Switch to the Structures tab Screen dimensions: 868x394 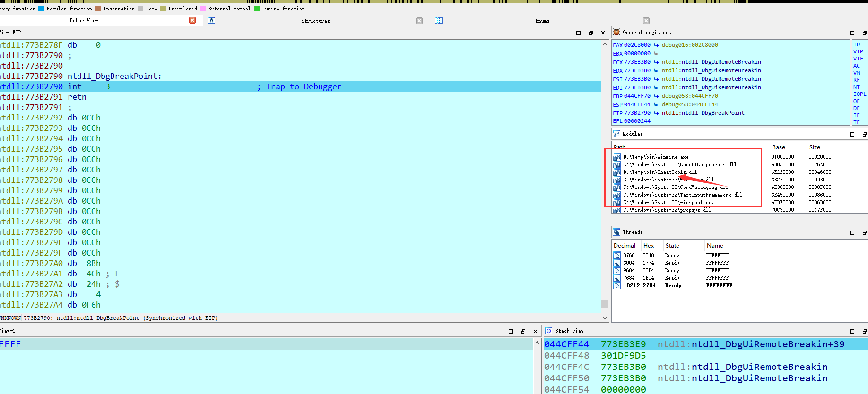[315, 21]
